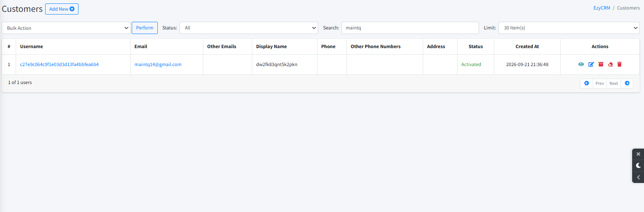Collapse side panel using the chevron arrow

tap(638, 177)
